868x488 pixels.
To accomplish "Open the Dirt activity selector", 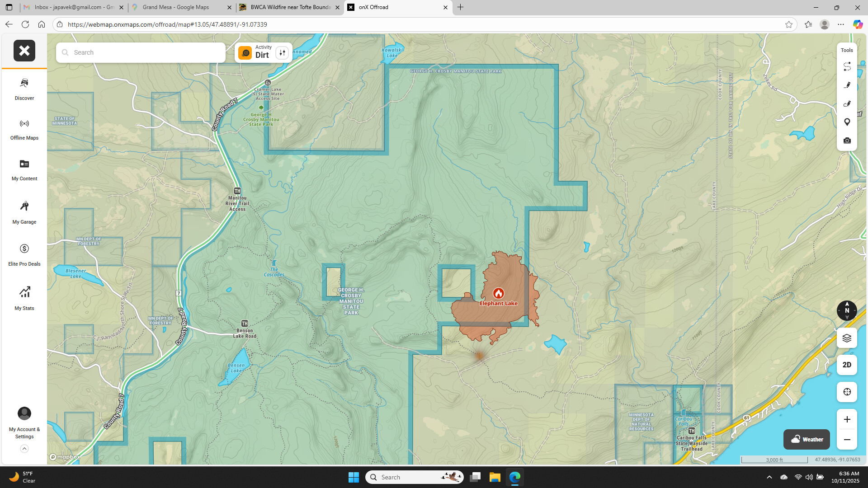I will pyautogui.click(x=256, y=52).
